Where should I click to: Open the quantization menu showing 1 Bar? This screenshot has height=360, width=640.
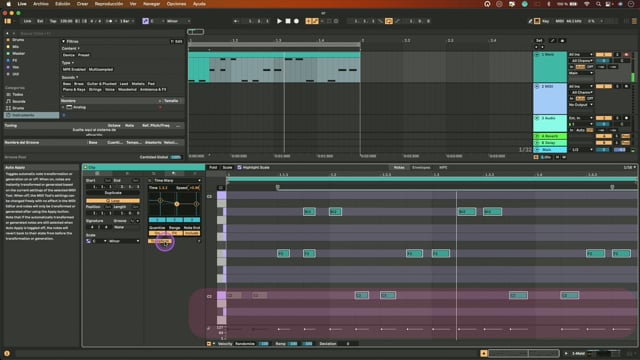click(127, 21)
